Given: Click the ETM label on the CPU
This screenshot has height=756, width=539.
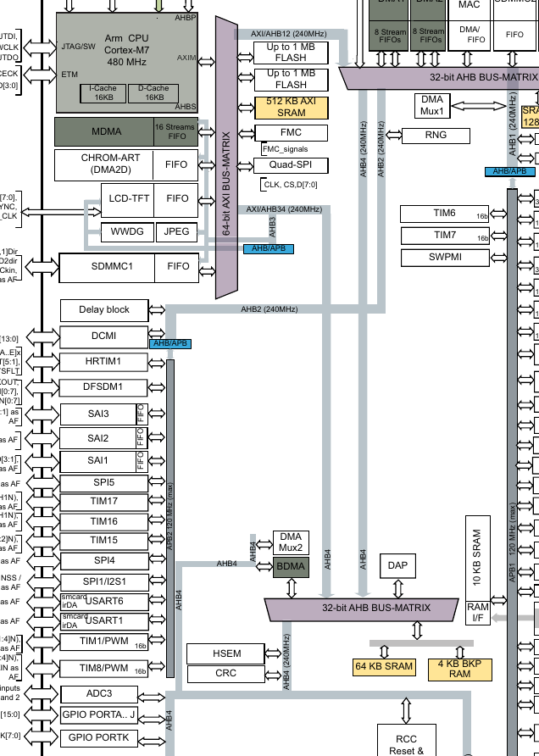Looking at the screenshot, I should pyautogui.click(x=69, y=75).
